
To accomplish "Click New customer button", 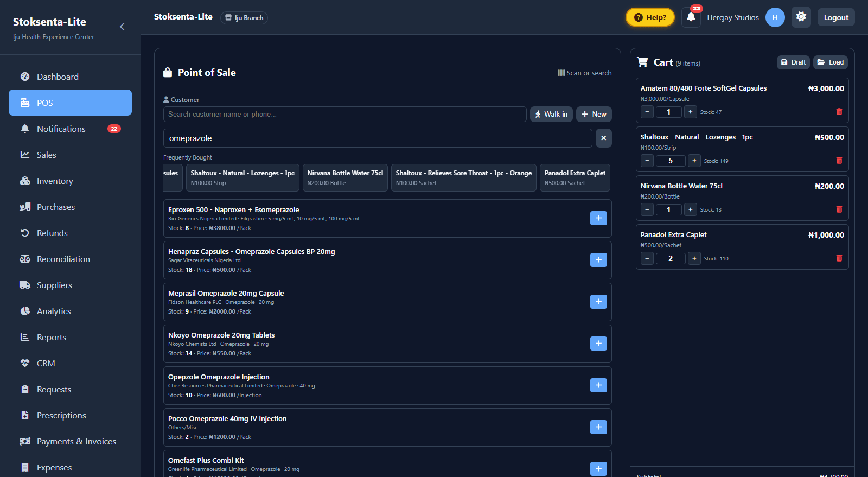I will point(594,114).
